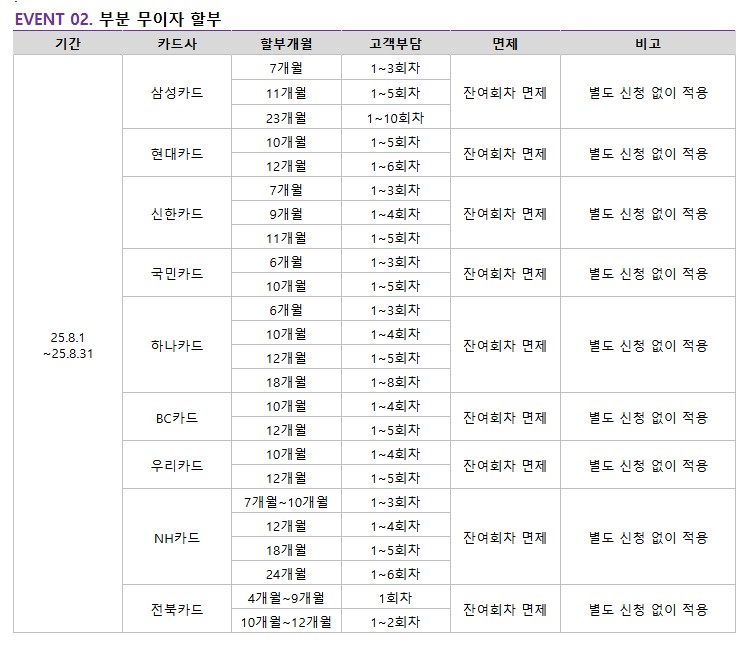
Task: Select '별도 신청 없이 적용' in 우리카드 row
Action: [x=648, y=465]
